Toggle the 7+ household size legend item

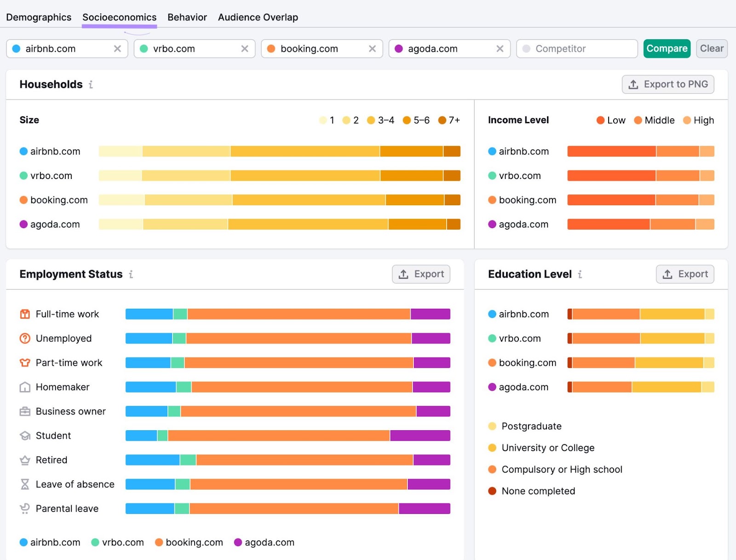[448, 120]
